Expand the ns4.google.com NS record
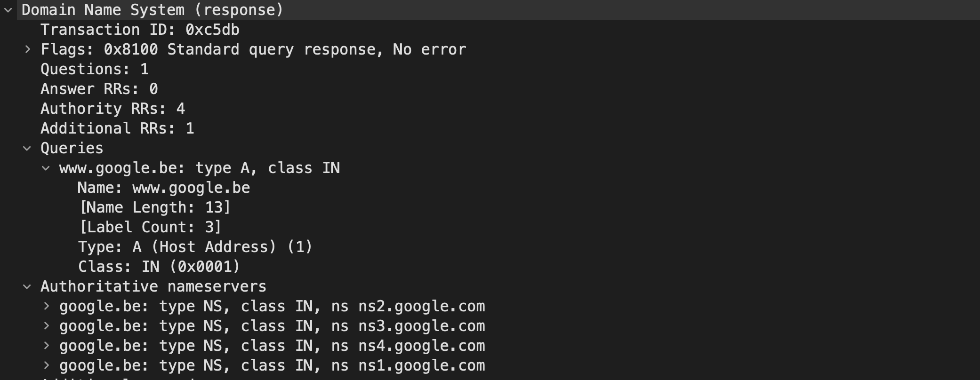This screenshot has height=380, width=980. (x=46, y=346)
